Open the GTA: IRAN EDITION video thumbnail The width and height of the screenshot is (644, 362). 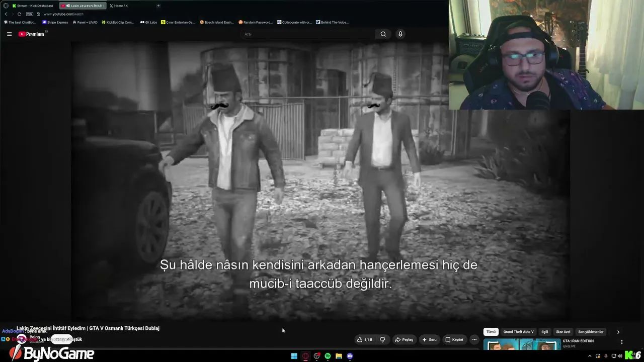(522, 344)
